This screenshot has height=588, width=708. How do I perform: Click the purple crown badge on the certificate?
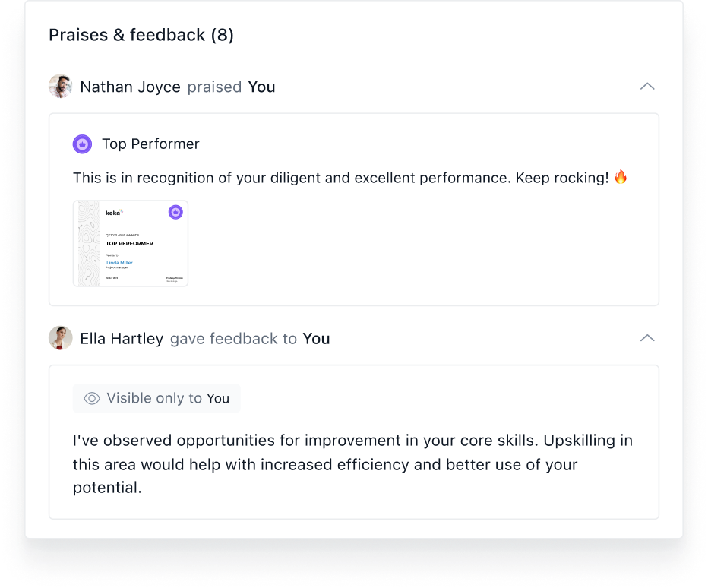click(x=175, y=213)
